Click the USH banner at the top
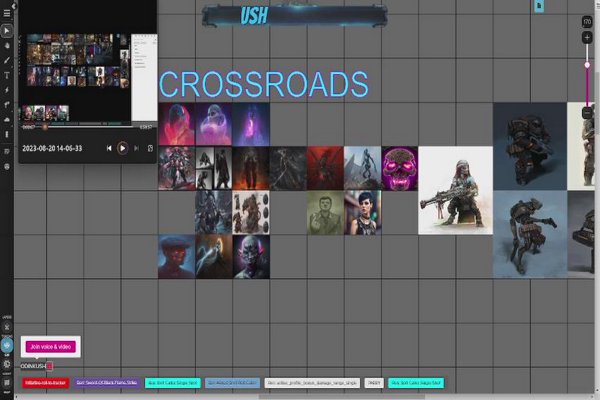The height and width of the screenshot is (400, 600). click(x=295, y=15)
